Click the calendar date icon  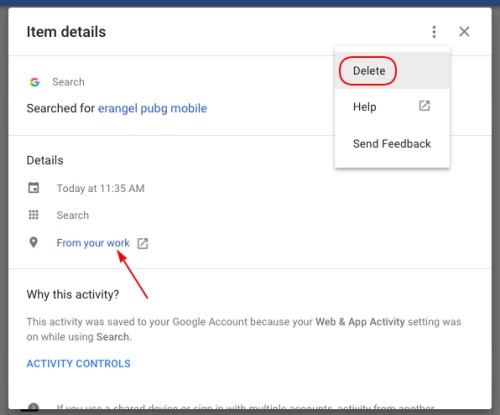pyautogui.click(x=33, y=188)
